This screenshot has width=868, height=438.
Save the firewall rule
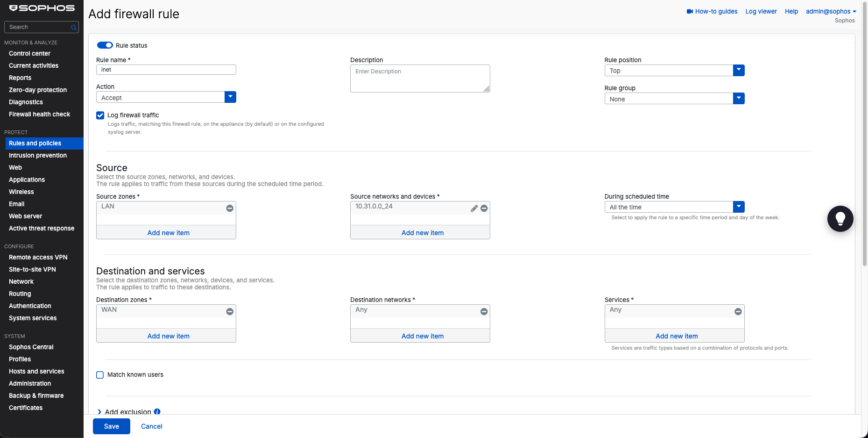pyautogui.click(x=112, y=426)
